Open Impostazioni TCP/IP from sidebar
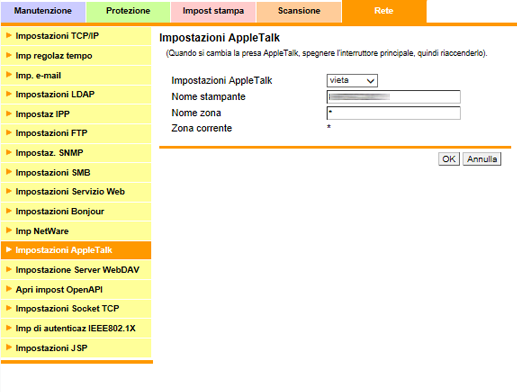 [x=76, y=36]
